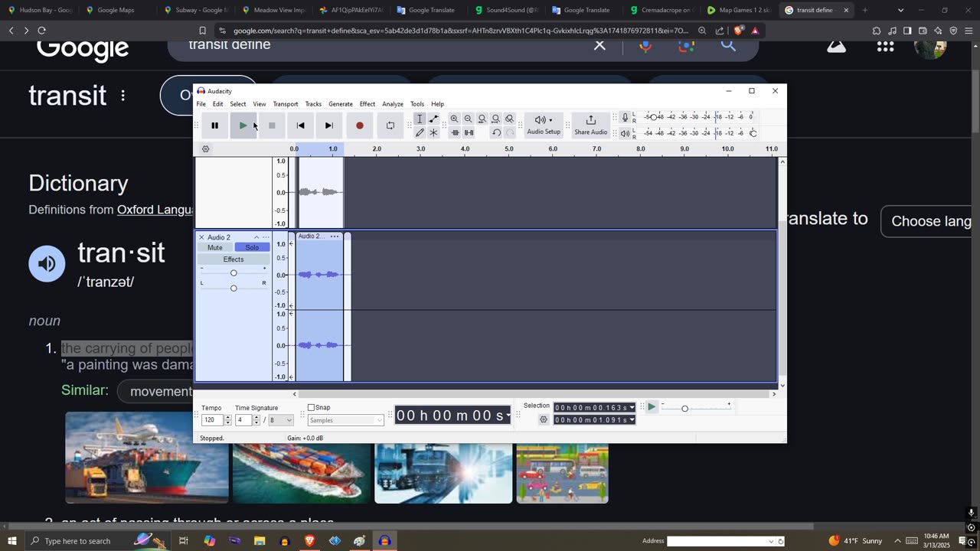Select the Multi-tool asterisk icon
Viewport: 980px width, 551px height.
coord(433,132)
